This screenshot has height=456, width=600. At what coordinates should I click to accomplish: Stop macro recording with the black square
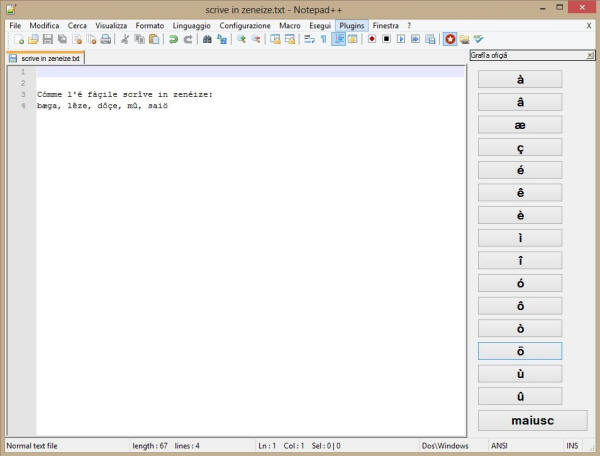pos(386,39)
